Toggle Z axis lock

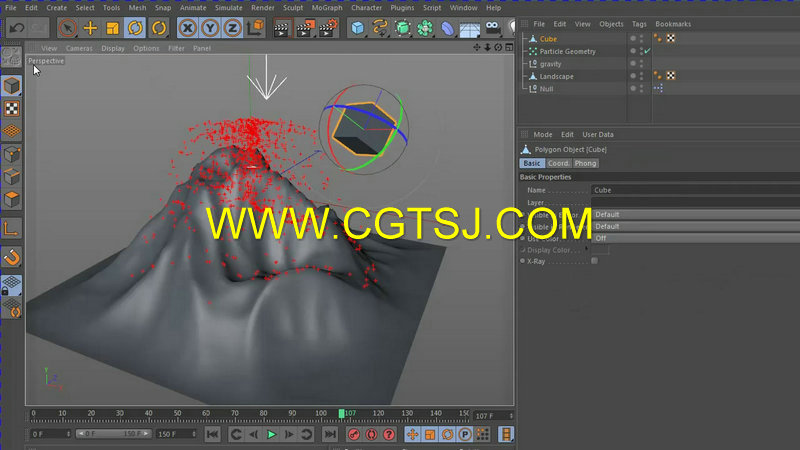[x=233, y=28]
